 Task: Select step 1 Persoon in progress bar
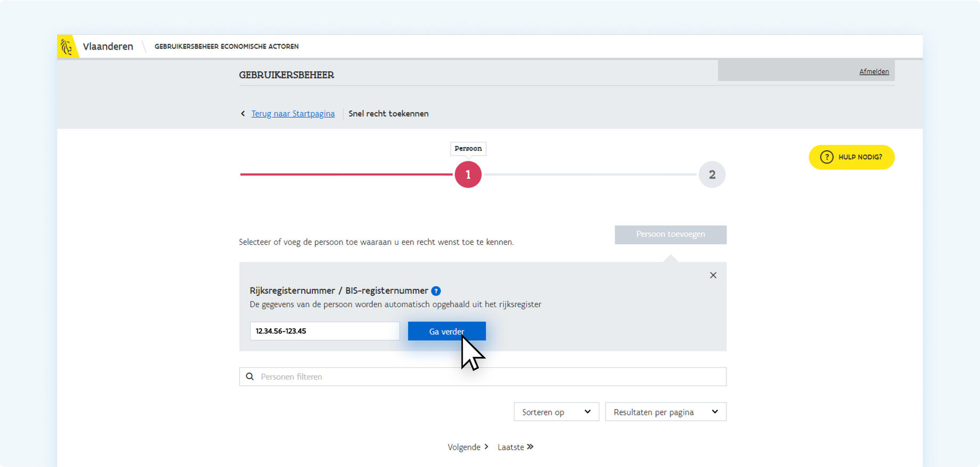[468, 175]
